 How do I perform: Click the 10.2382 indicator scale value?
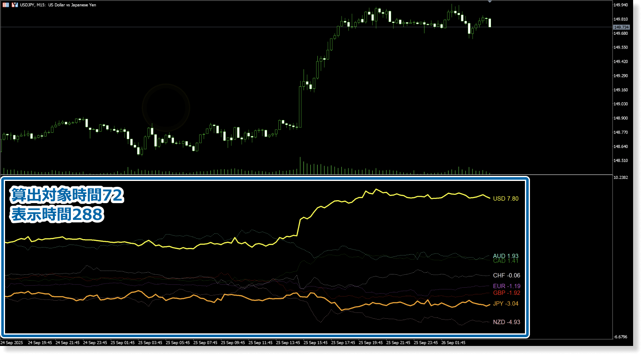tap(621, 178)
